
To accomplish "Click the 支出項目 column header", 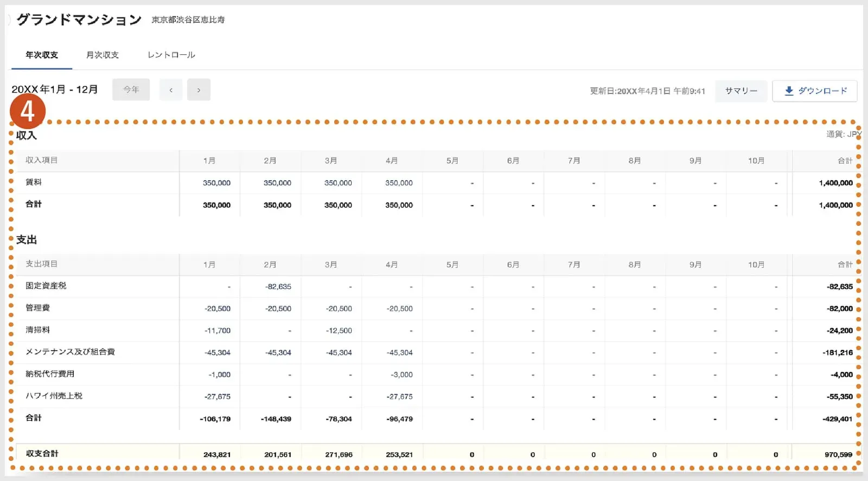I will point(41,264).
